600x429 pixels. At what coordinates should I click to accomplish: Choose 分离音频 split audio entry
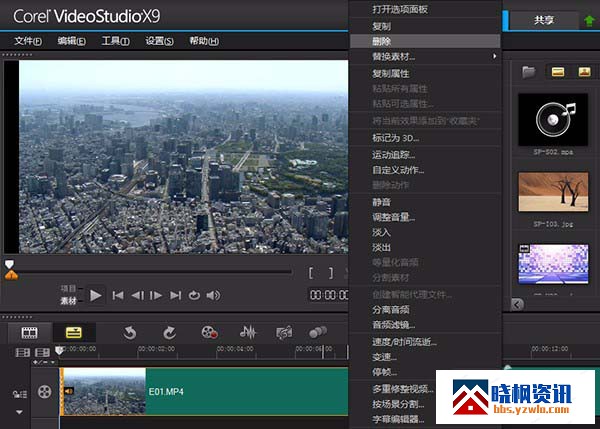point(425,310)
